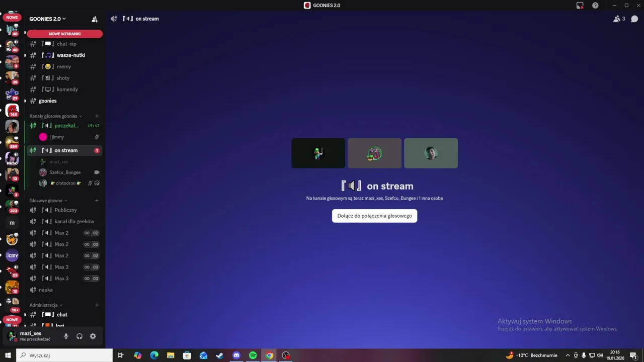Screen dimensions: 644x362
Task: Join the nauka voice channel
Action: coord(64,290)
